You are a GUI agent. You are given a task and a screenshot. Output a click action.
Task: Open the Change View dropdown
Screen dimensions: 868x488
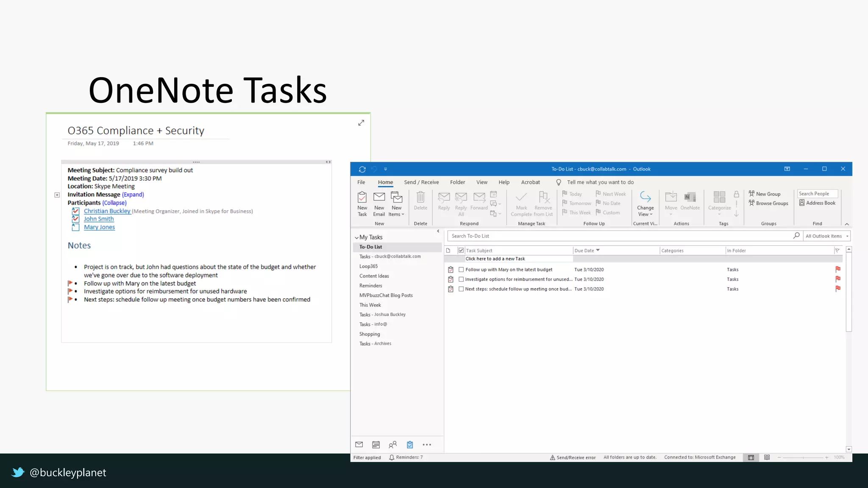point(645,203)
